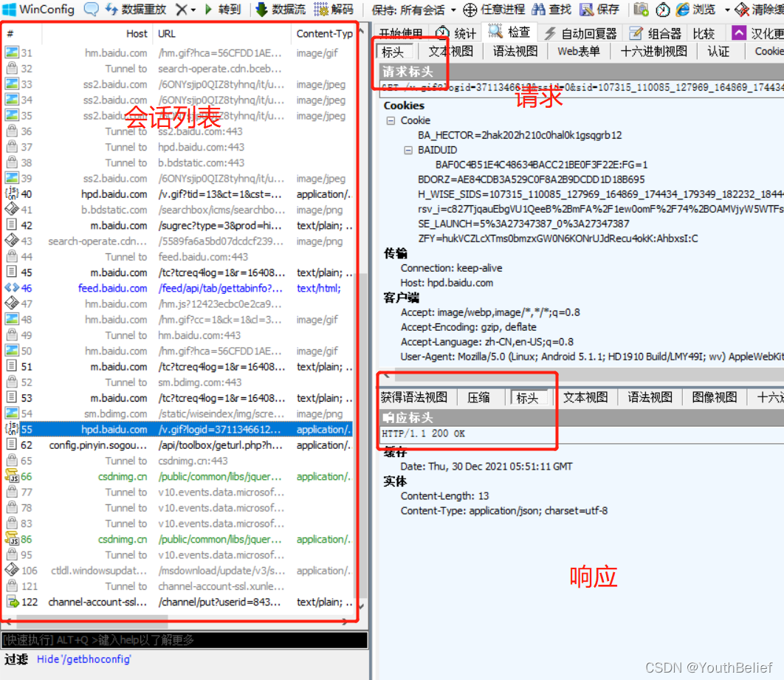The height and width of the screenshot is (680, 784).
Task: Switch to the 比较 tab
Action: tap(704, 33)
